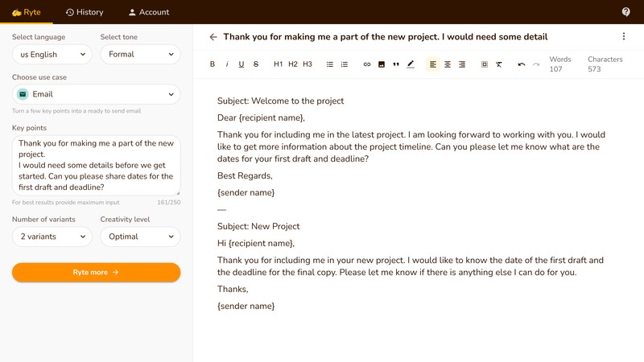Screen dimensions: 644x362
Task: Open the Select language dropdown
Action: click(52, 55)
